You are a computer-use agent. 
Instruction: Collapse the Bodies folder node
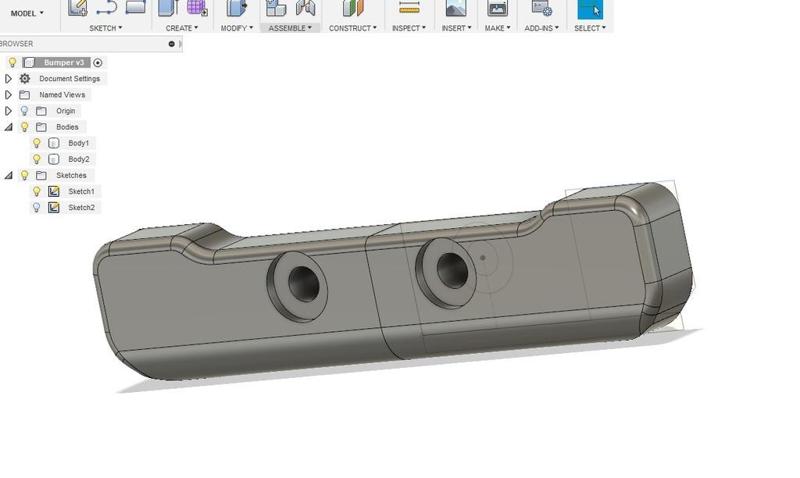pyautogui.click(x=9, y=127)
